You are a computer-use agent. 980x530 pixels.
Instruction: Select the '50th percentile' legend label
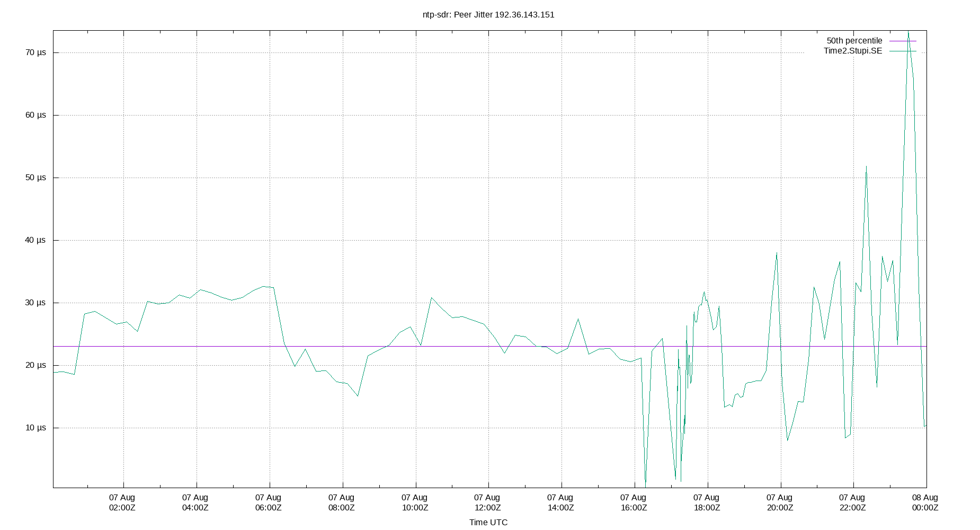tap(854, 41)
